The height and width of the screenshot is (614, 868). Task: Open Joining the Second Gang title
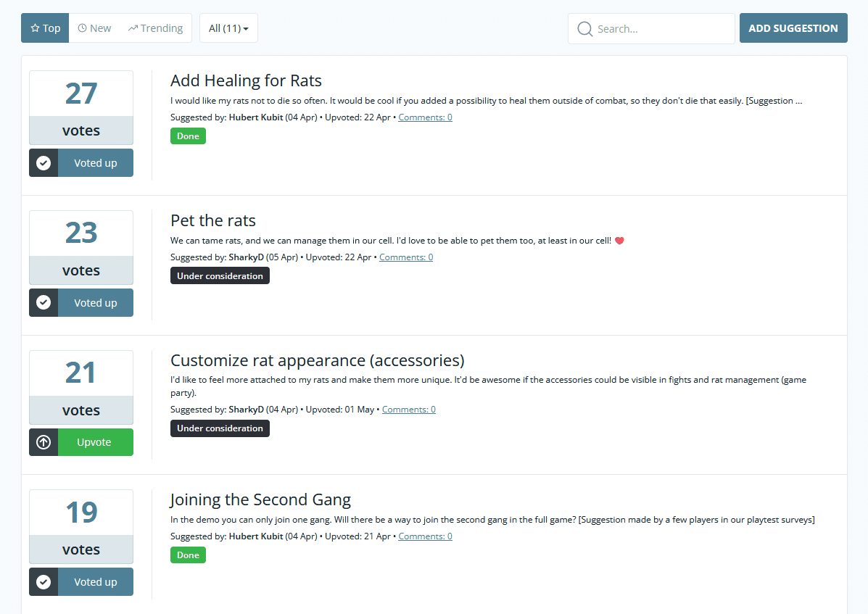(x=261, y=500)
